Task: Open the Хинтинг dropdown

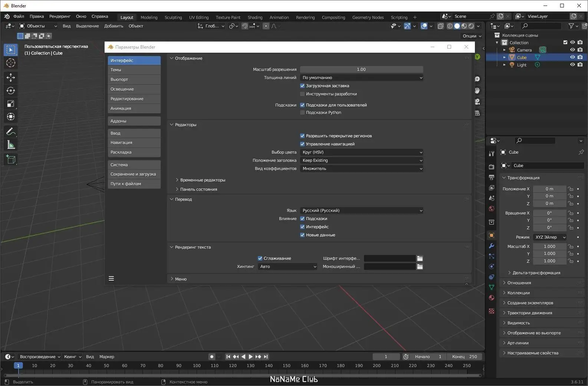Action: (x=288, y=266)
